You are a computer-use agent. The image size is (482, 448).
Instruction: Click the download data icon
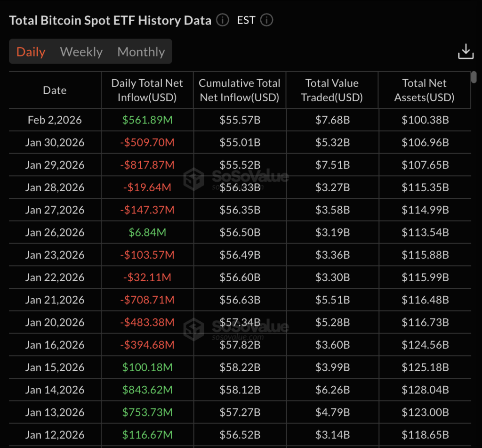(466, 52)
